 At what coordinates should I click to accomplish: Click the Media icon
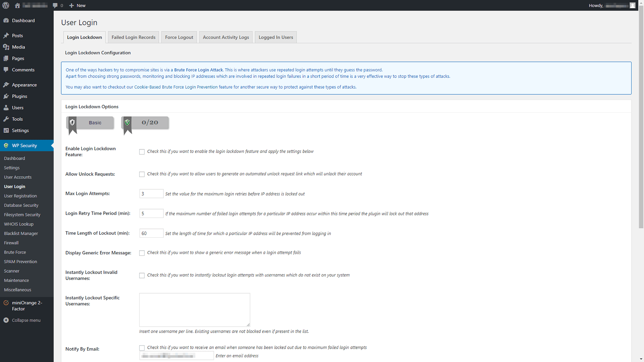pyautogui.click(x=6, y=47)
